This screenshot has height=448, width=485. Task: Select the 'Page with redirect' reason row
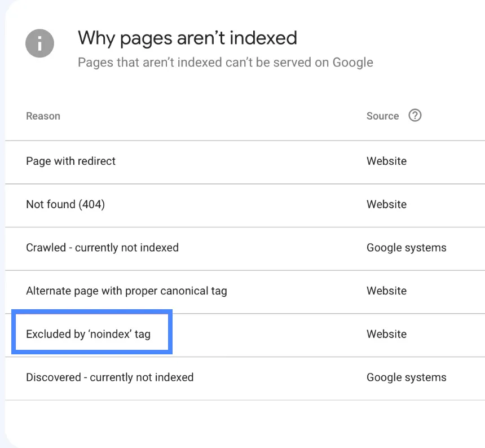point(70,161)
